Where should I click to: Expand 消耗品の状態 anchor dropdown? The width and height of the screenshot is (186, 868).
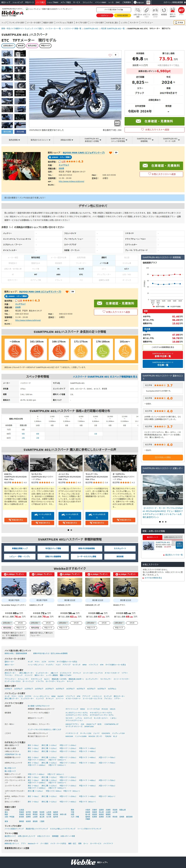coord(66,140)
